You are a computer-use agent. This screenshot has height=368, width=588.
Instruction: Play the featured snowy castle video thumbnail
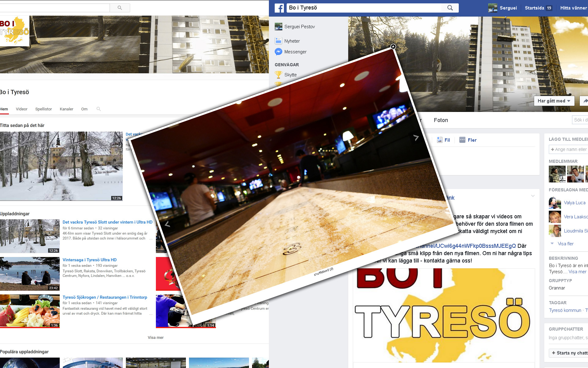(61, 166)
